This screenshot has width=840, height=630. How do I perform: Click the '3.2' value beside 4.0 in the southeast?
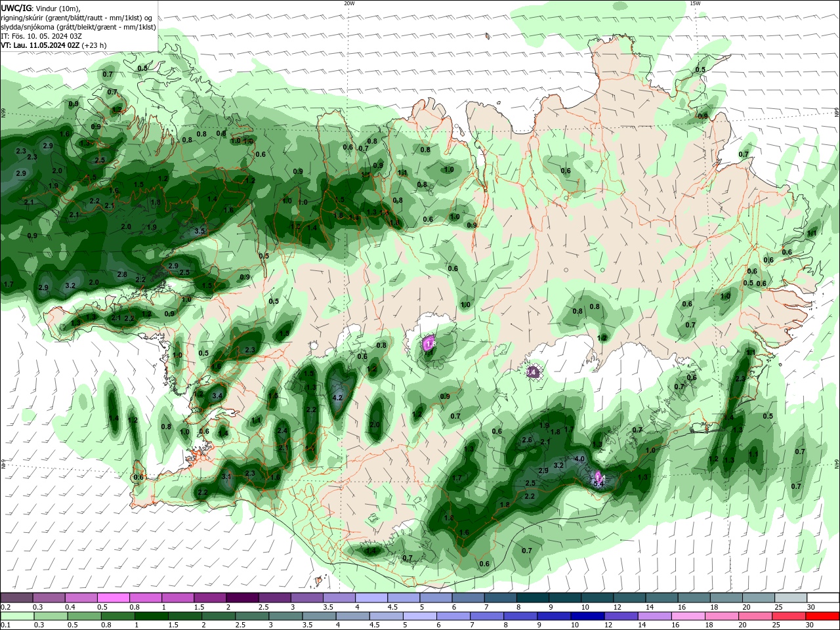coord(558,465)
